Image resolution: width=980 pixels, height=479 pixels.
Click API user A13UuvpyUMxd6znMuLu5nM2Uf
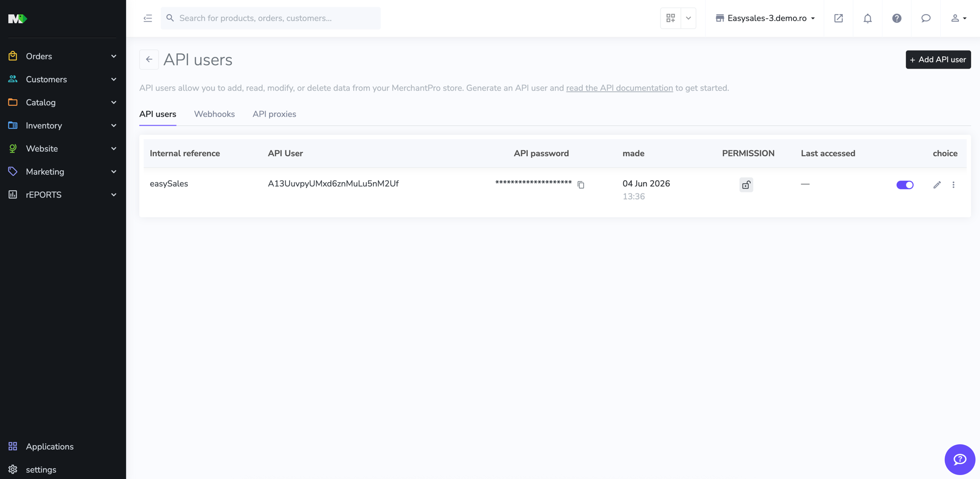click(333, 184)
